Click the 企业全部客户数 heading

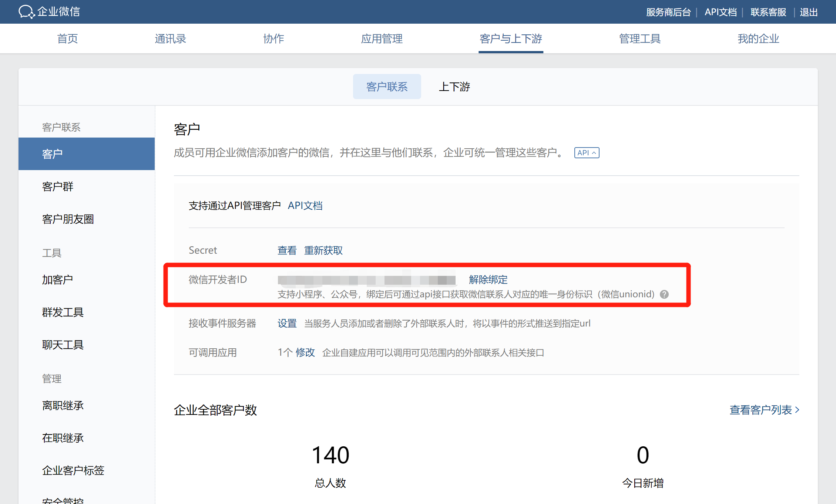[x=215, y=410]
